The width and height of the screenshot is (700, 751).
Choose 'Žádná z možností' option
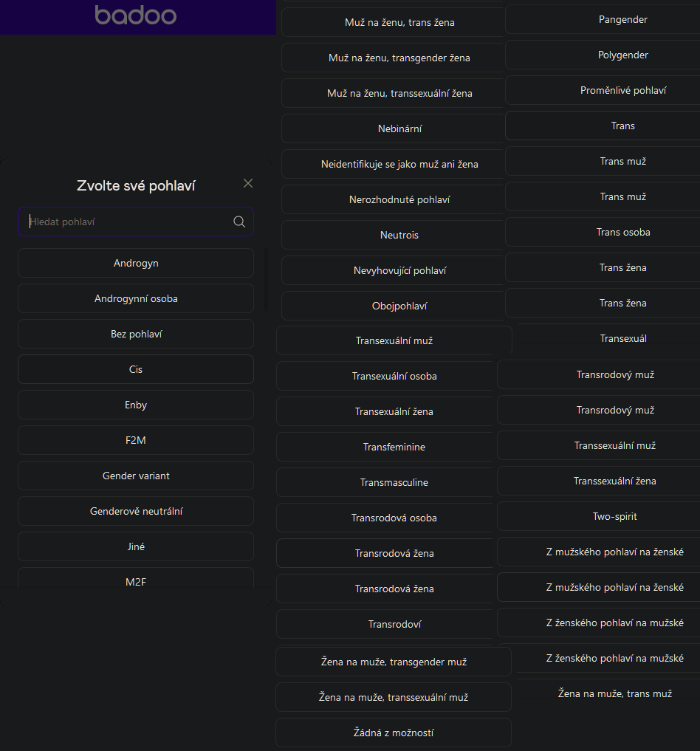(x=394, y=733)
